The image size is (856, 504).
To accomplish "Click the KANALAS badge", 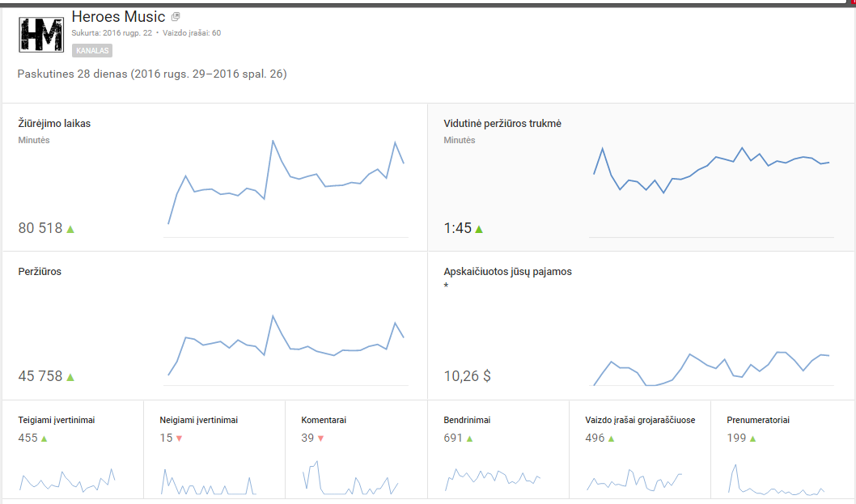I will [92, 51].
